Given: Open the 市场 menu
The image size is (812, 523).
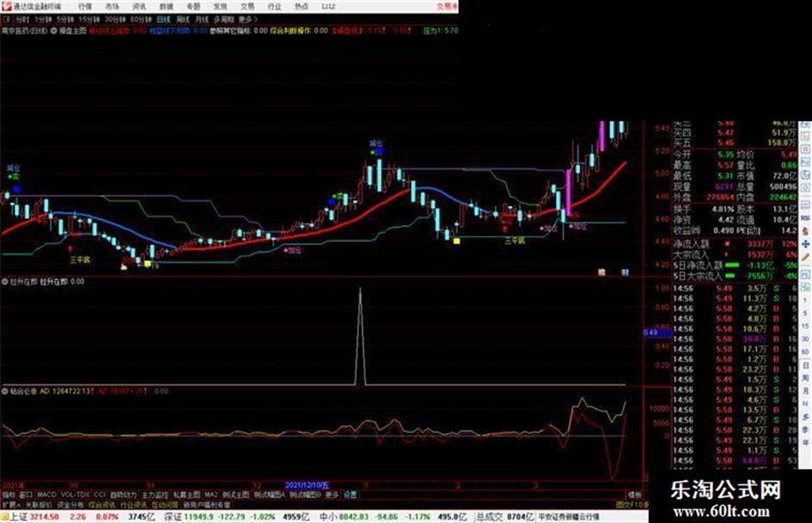Looking at the screenshot, I should [x=112, y=6].
